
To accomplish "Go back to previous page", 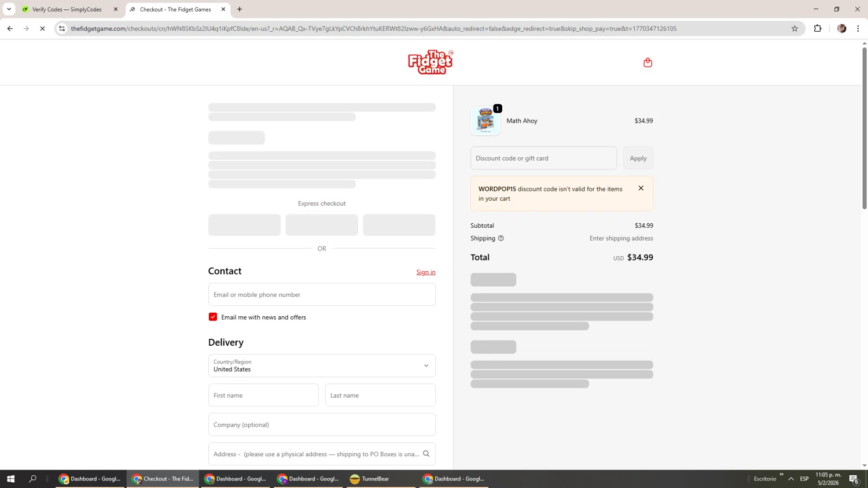I will point(10,28).
